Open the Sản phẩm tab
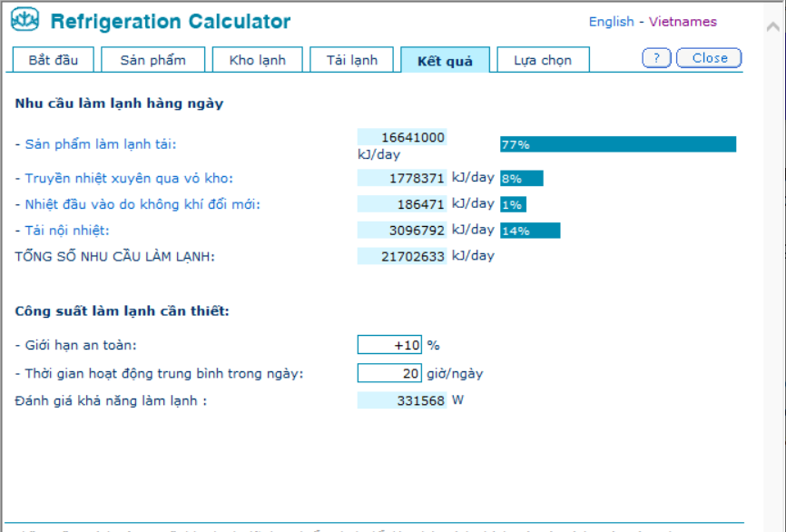 tap(152, 61)
